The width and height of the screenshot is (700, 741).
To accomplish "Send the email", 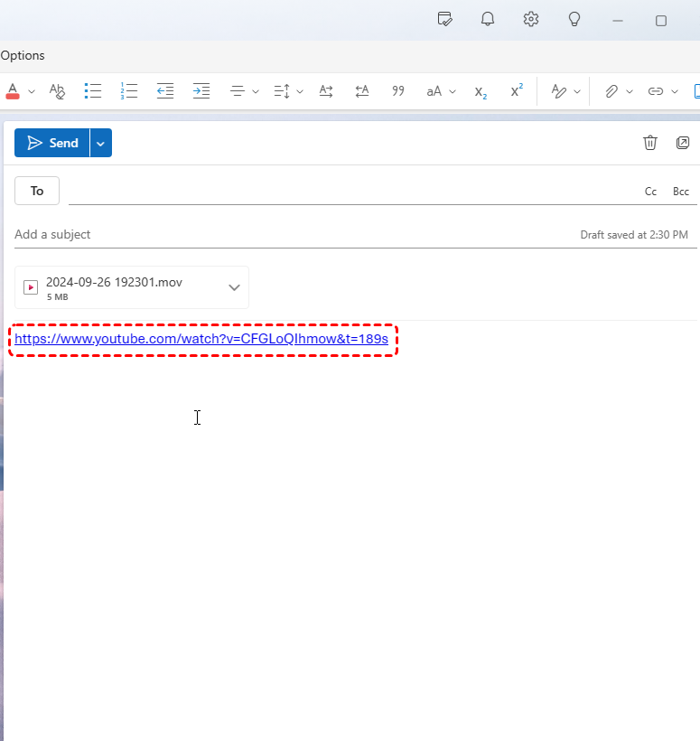I will [52, 143].
